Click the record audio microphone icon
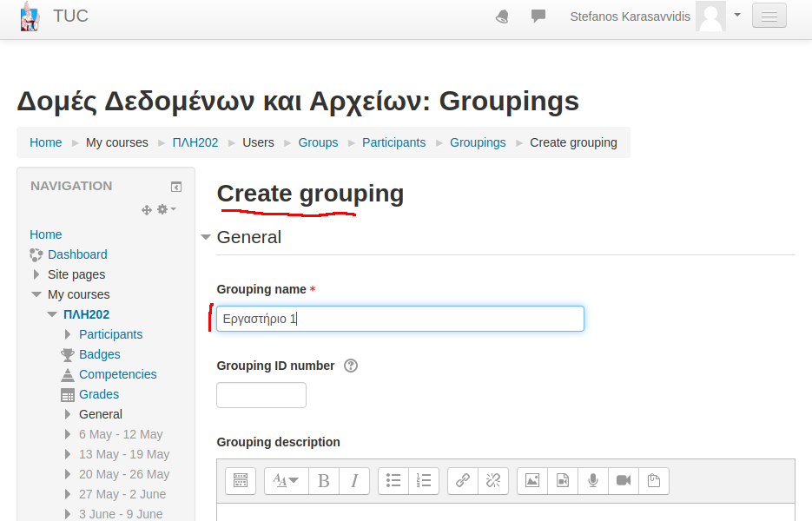 coord(593,481)
